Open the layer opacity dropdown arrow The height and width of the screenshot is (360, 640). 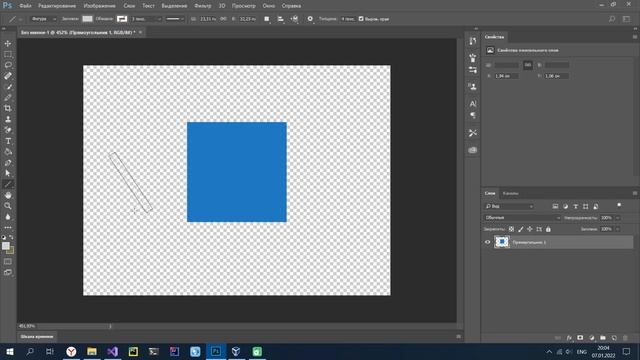click(618, 218)
